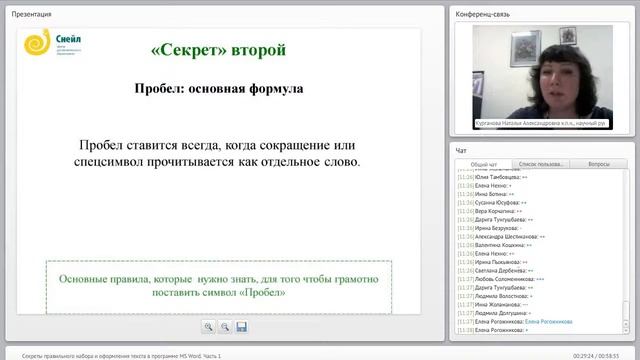Select the 11:38 message from Елена Рогожникова

point(493,330)
